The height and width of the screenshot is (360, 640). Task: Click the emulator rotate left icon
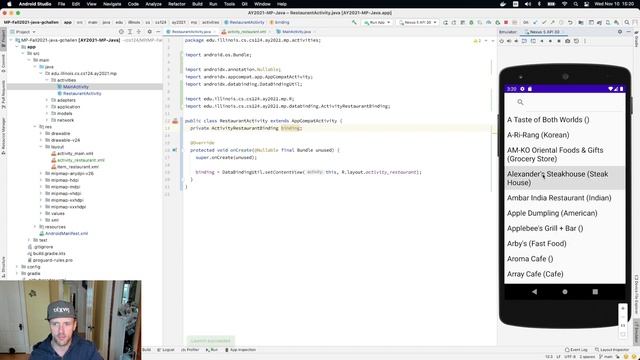click(x=525, y=41)
